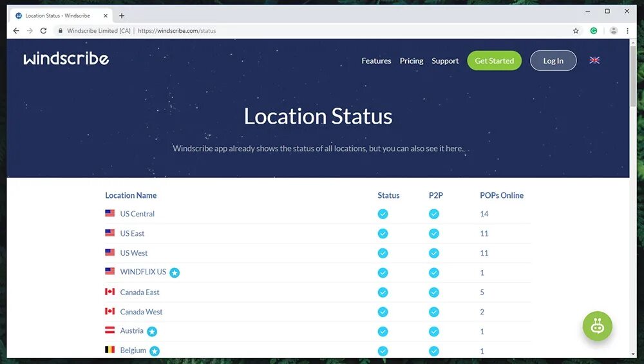This screenshot has height=364, width=644.
Task: Click the WINDFLIX US star badge
Action: (x=175, y=273)
